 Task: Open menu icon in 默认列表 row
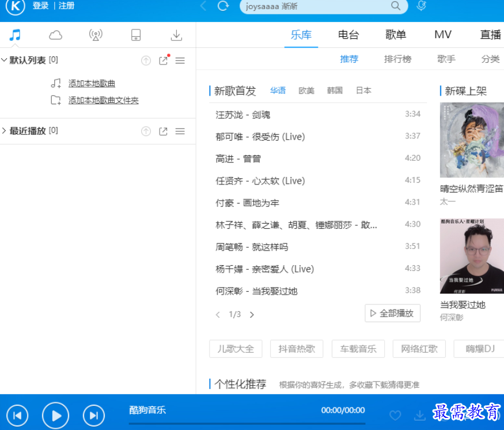pyautogui.click(x=180, y=61)
